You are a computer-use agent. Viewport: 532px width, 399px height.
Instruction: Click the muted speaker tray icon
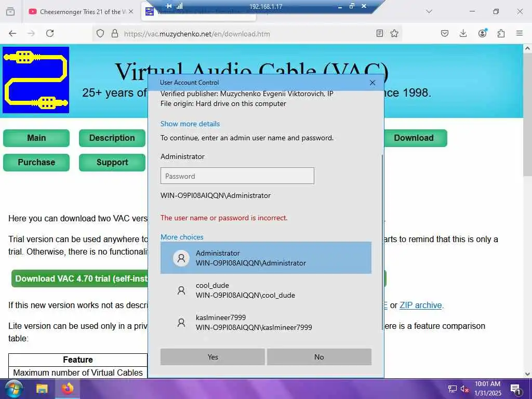click(x=465, y=389)
